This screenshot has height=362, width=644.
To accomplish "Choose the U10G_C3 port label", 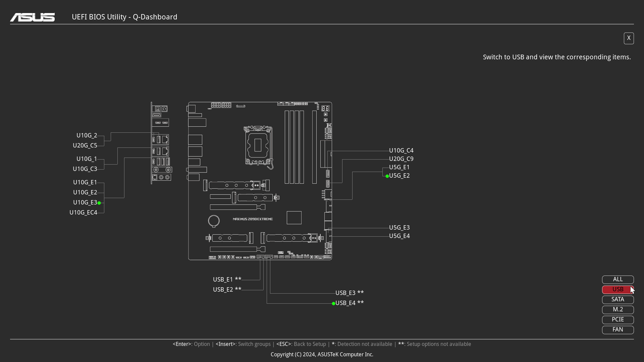I will coord(85,169).
